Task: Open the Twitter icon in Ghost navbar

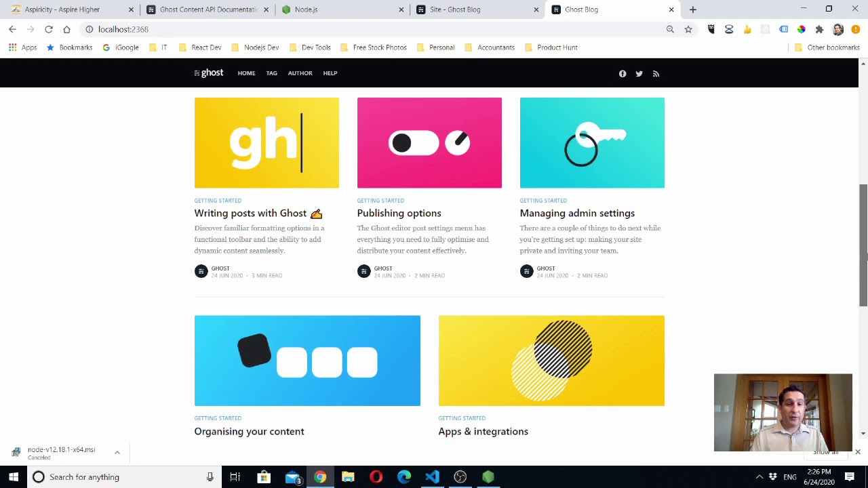Action: 639,74
